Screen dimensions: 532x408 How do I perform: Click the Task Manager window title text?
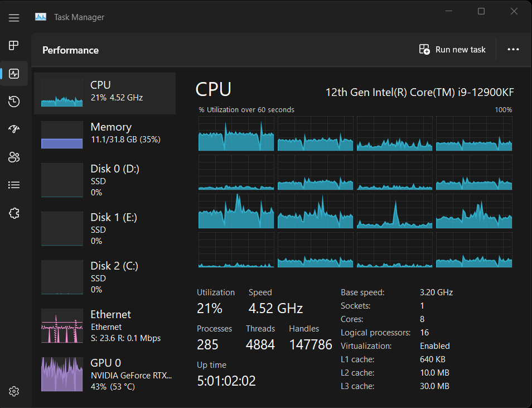tap(79, 17)
